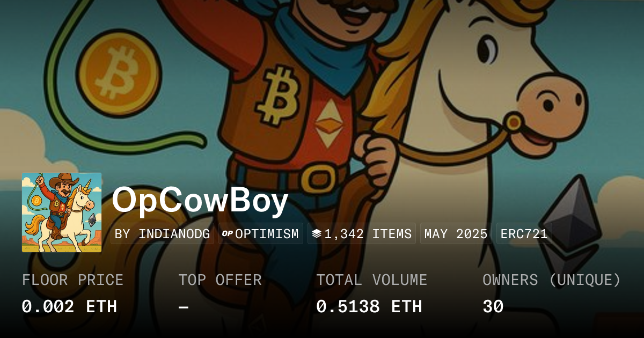Click the 1,342 ITEMS badge
The width and height of the screenshot is (644, 338).
click(362, 234)
